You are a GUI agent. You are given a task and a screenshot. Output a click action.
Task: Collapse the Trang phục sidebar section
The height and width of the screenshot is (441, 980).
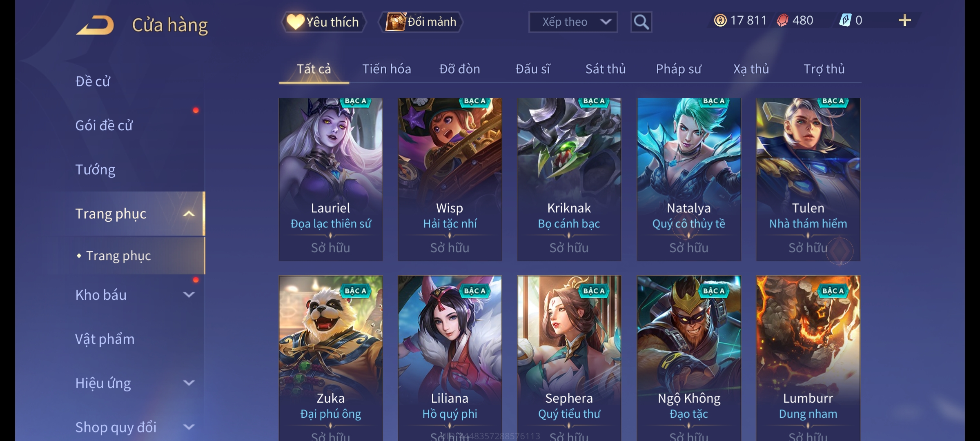click(189, 214)
